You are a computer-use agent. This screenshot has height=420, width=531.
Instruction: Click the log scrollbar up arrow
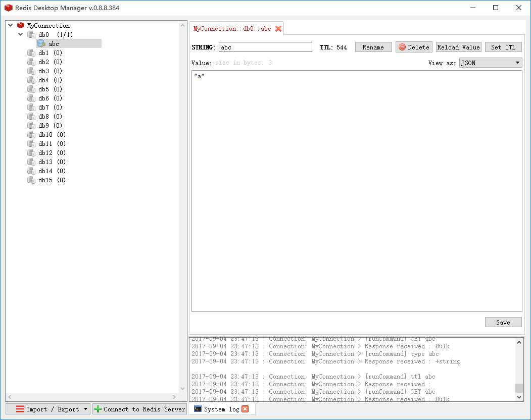519,342
